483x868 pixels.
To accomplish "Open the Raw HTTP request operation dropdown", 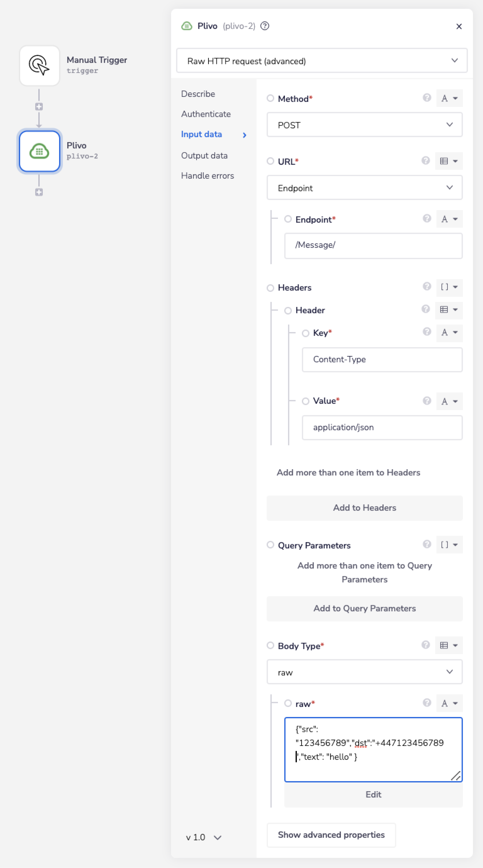I will [x=322, y=61].
